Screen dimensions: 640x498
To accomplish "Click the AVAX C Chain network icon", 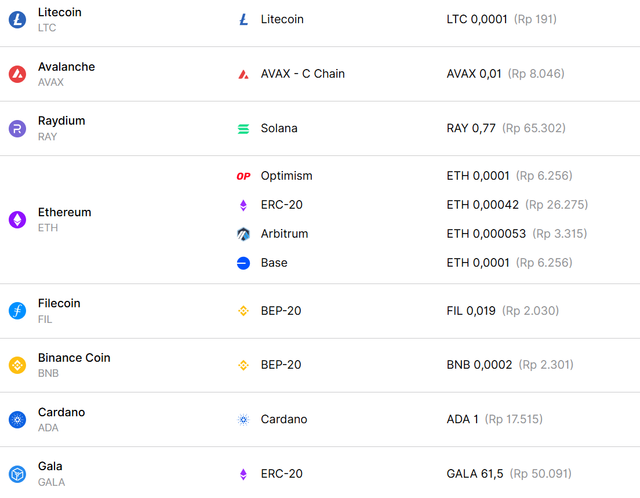I will [244, 74].
